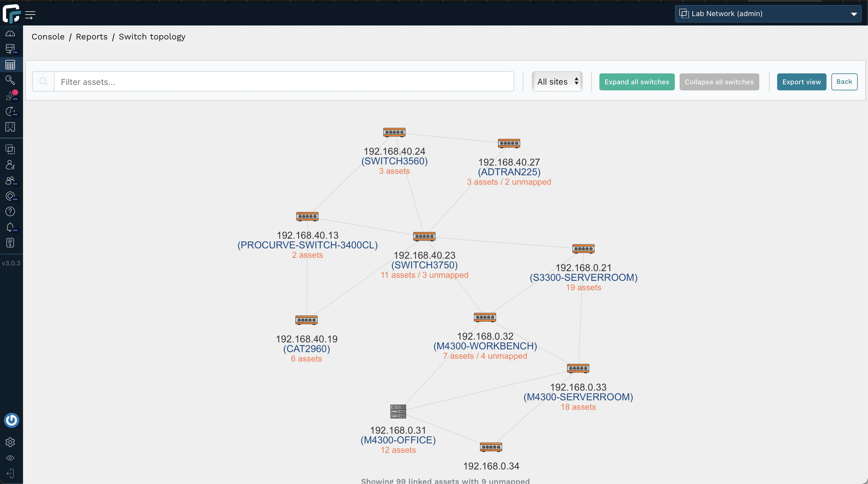Open the All sites dropdown
868x484 pixels.
pos(557,82)
